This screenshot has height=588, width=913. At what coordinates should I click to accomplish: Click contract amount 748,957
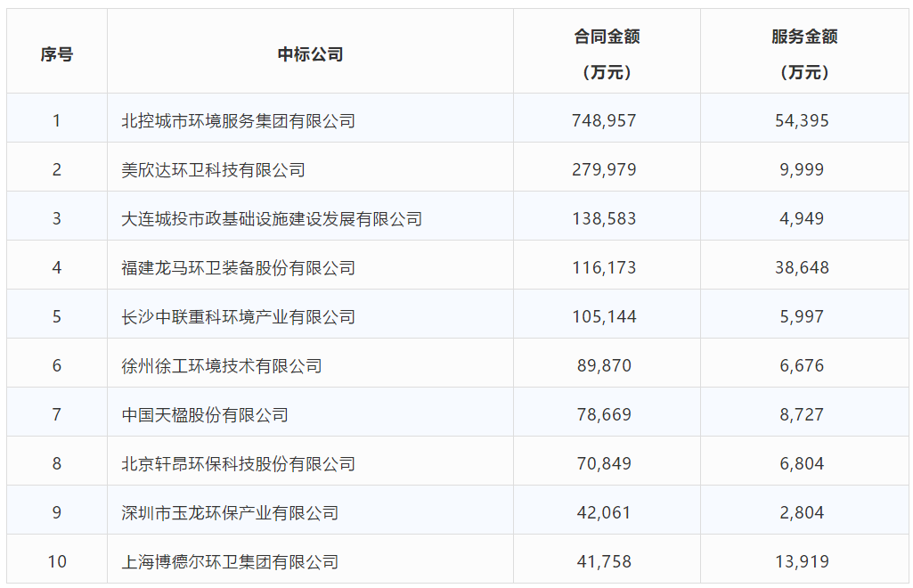pyautogui.click(x=605, y=120)
